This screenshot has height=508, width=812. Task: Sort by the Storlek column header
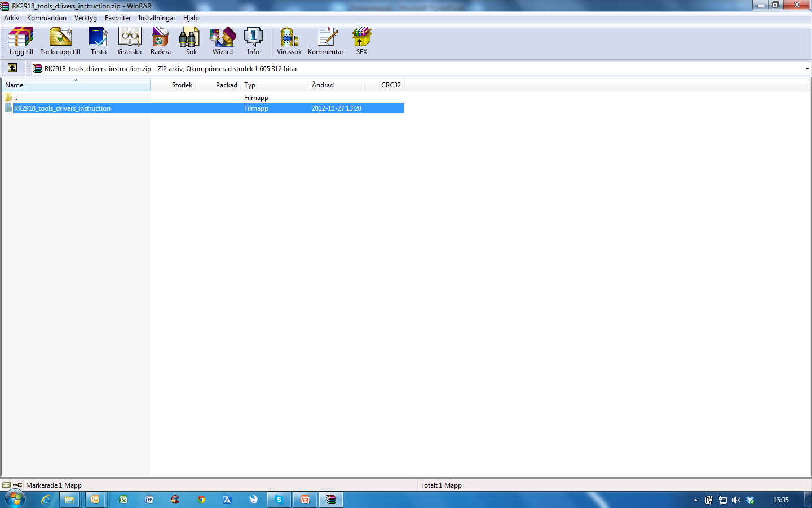click(173, 85)
